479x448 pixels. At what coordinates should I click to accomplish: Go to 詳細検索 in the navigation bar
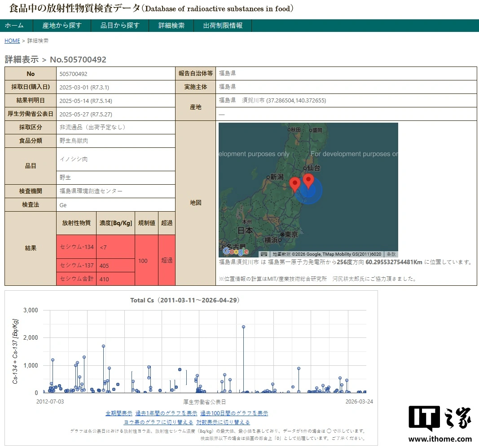coord(171,25)
